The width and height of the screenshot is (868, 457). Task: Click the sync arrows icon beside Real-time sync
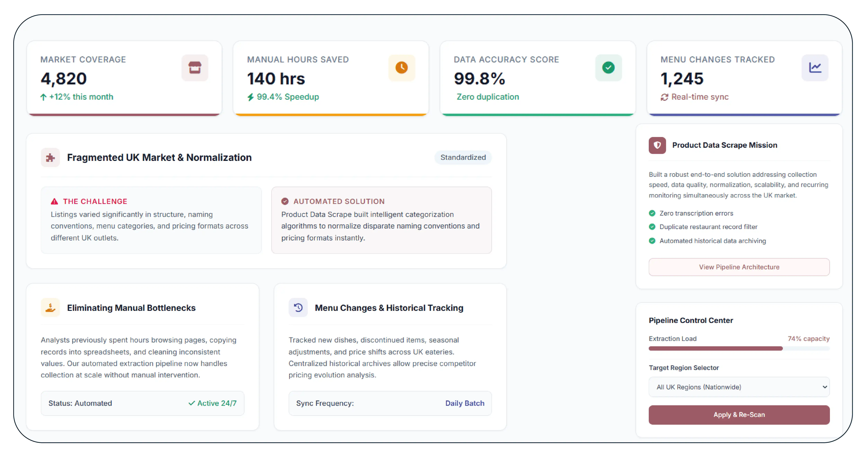point(664,97)
